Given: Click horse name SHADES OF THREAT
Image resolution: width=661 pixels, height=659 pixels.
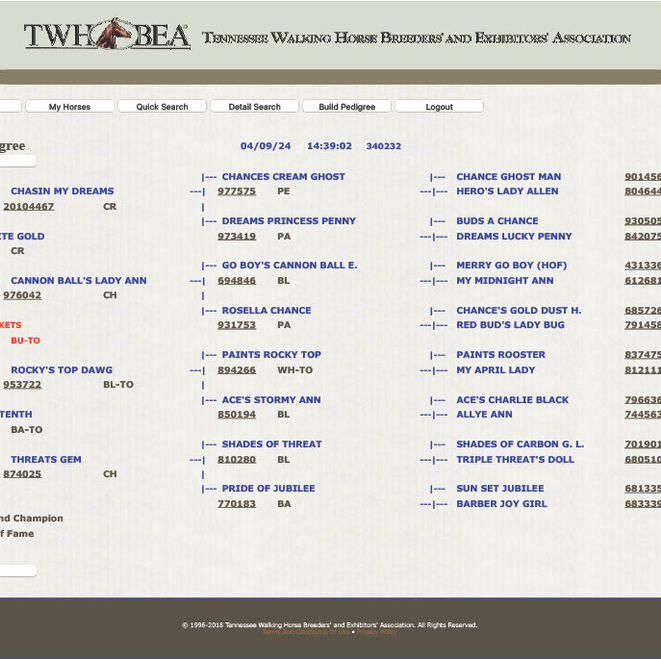Looking at the screenshot, I should (x=271, y=444).
